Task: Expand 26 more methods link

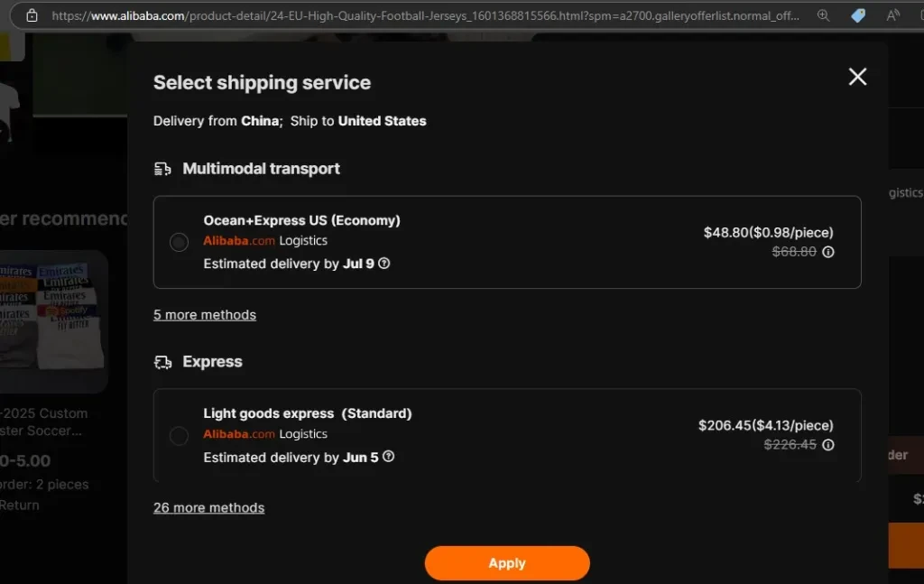Action: [208, 507]
